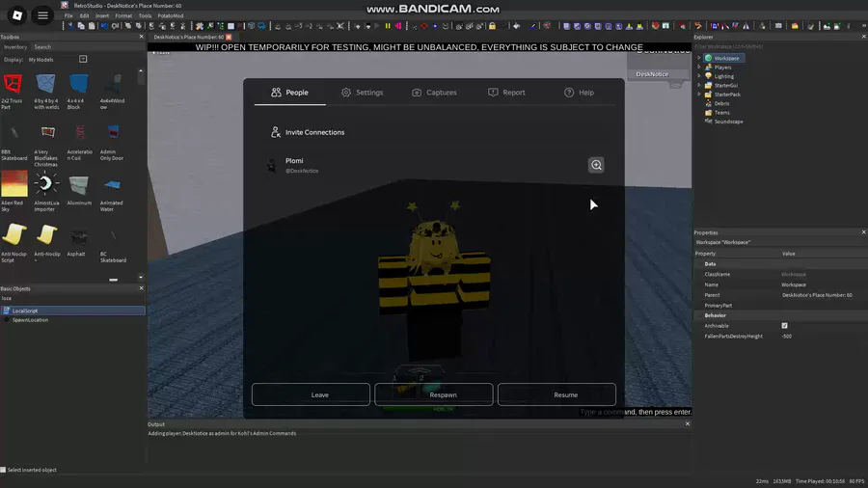Open the Captures tab

click(435, 93)
